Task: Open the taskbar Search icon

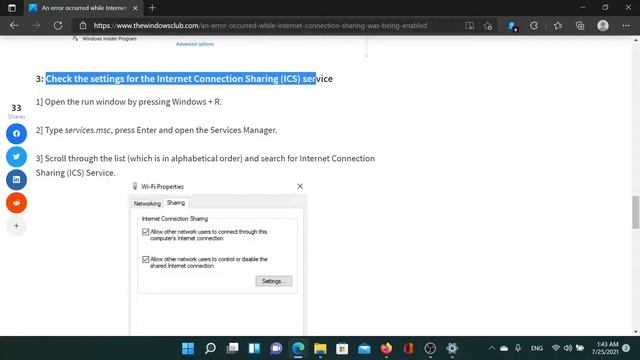Action: point(210,348)
